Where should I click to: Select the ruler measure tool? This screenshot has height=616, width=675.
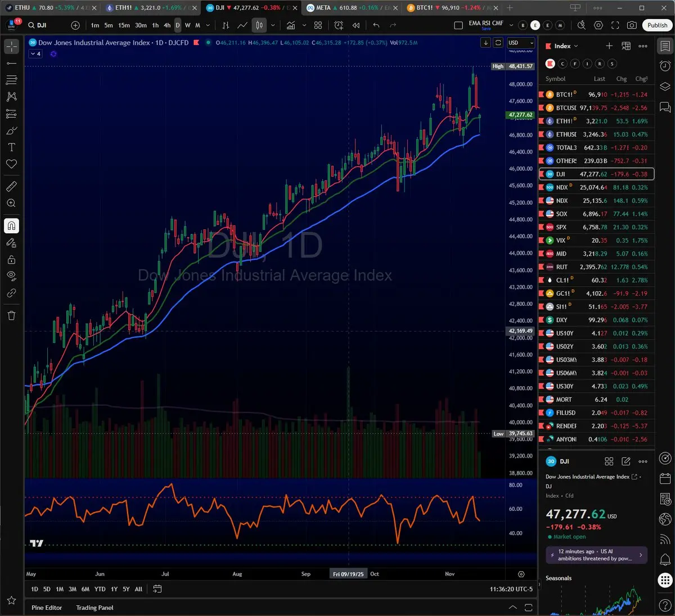[x=11, y=186]
